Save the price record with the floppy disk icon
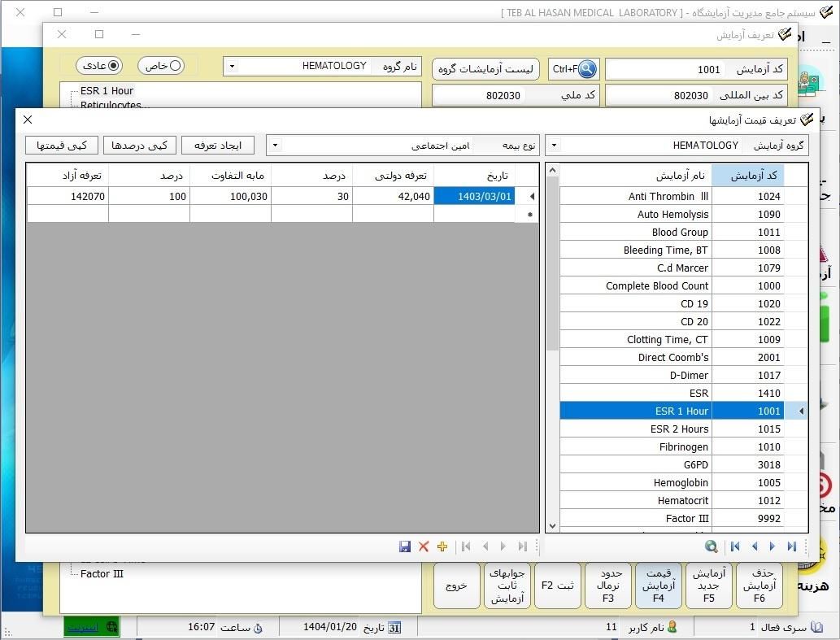 point(405,546)
